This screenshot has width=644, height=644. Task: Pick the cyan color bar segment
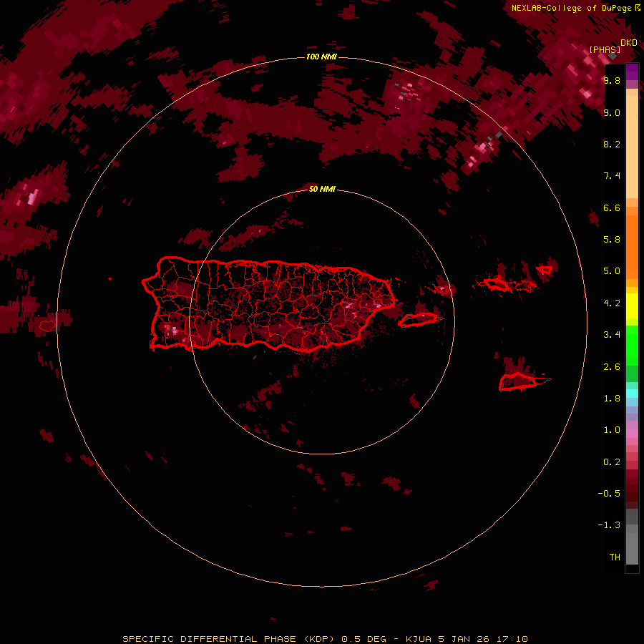pos(632,394)
